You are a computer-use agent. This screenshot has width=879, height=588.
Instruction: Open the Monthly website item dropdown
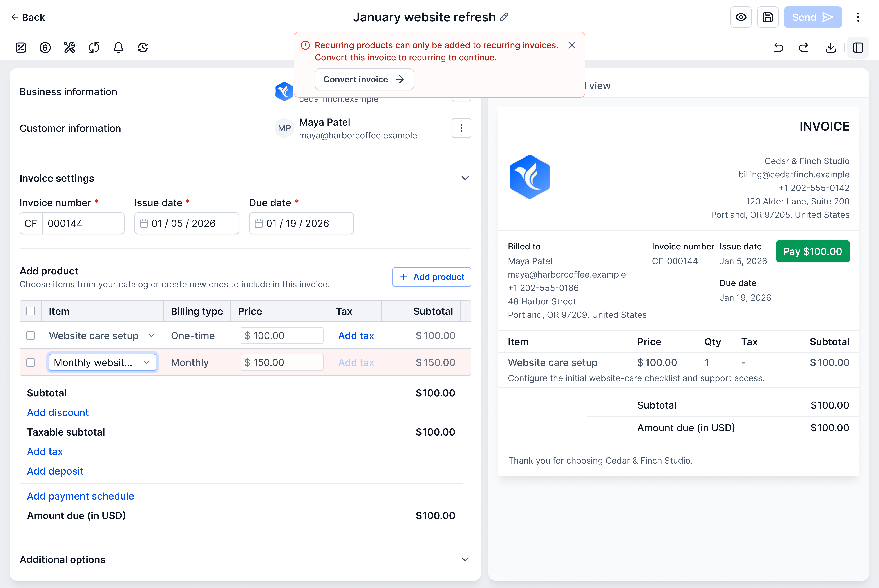pos(102,363)
